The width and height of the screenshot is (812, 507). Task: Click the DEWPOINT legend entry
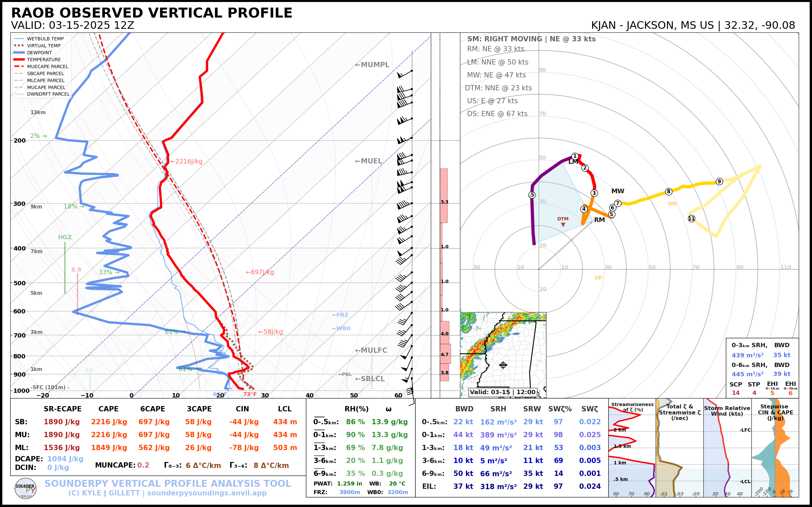tap(39, 53)
